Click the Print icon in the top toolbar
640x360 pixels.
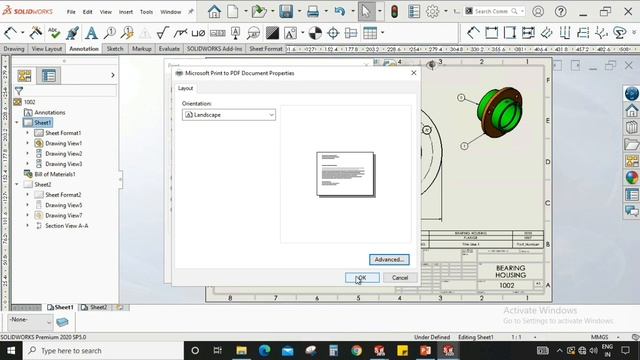[x=313, y=11]
